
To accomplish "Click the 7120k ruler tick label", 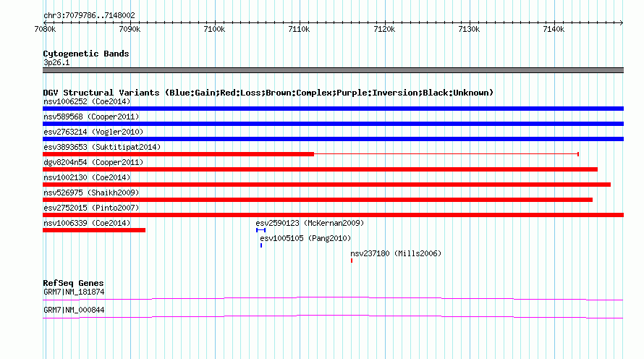I will [x=384, y=29].
